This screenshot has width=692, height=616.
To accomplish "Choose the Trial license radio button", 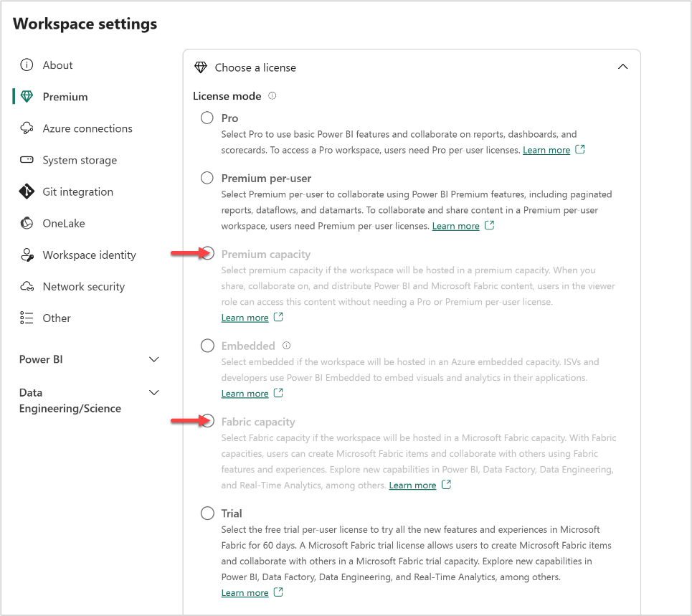I will pos(207,513).
